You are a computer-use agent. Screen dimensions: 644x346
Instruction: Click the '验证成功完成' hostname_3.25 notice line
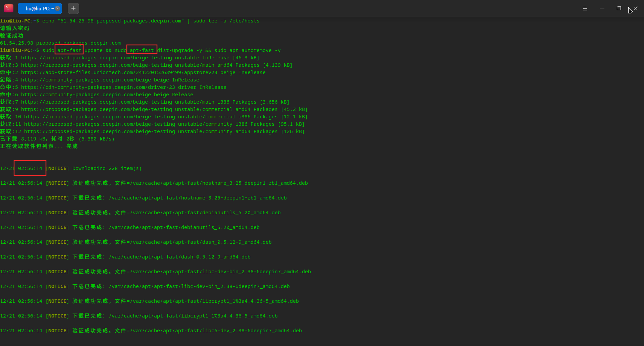(x=154, y=183)
